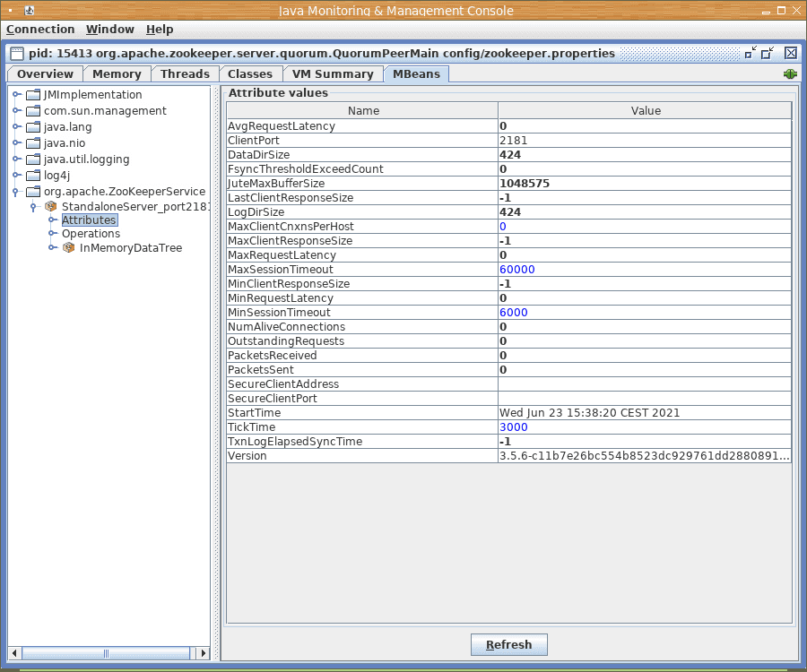Click the log4j folder icon
The height and width of the screenshot is (672, 807).
(x=33, y=176)
